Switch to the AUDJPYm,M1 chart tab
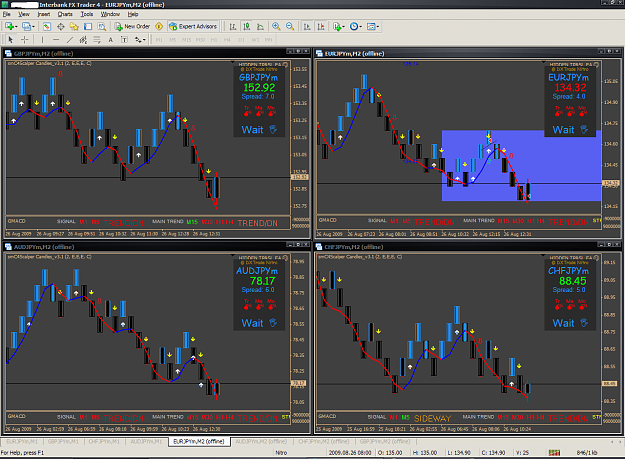Screen dimensions: 625x459 [146, 441]
